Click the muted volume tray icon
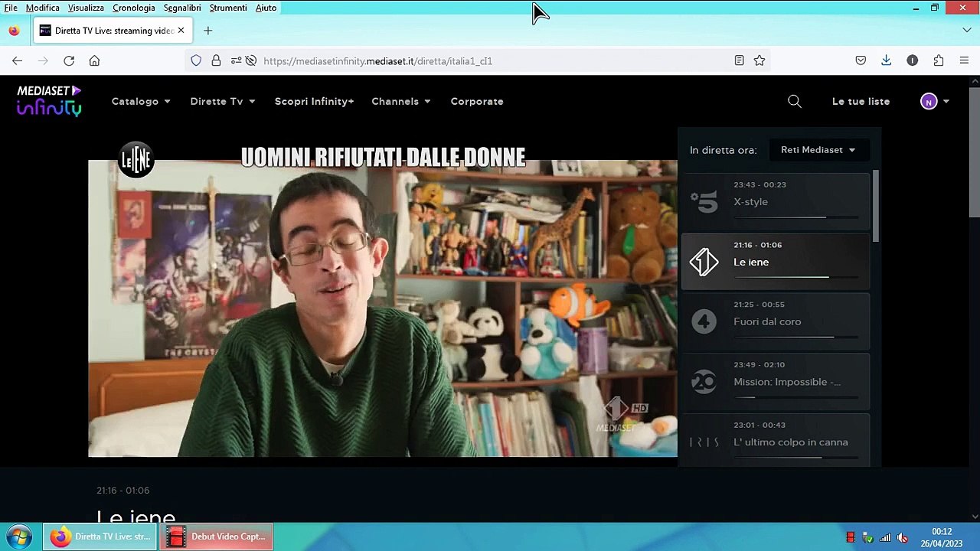The width and height of the screenshot is (980, 551). point(902,537)
